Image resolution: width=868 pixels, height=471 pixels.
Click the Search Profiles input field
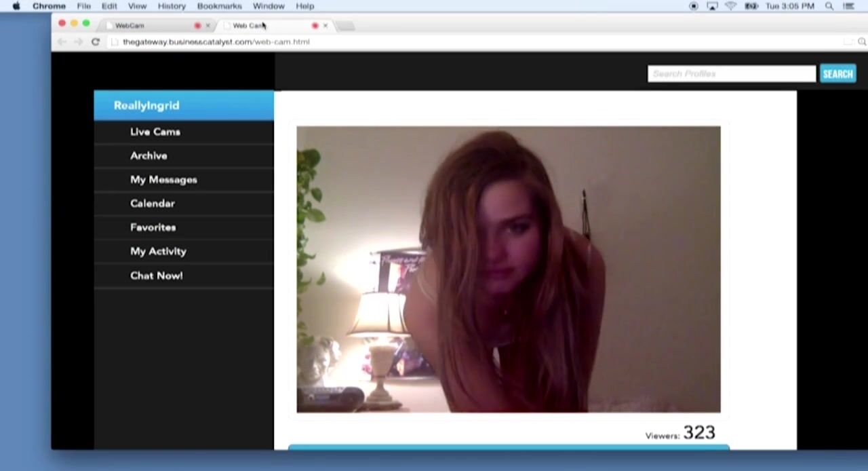click(731, 74)
